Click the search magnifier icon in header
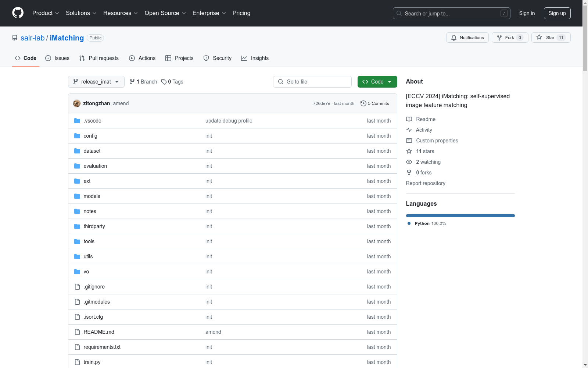Viewport: 588px width, 368px height. [x=399, y=13]
